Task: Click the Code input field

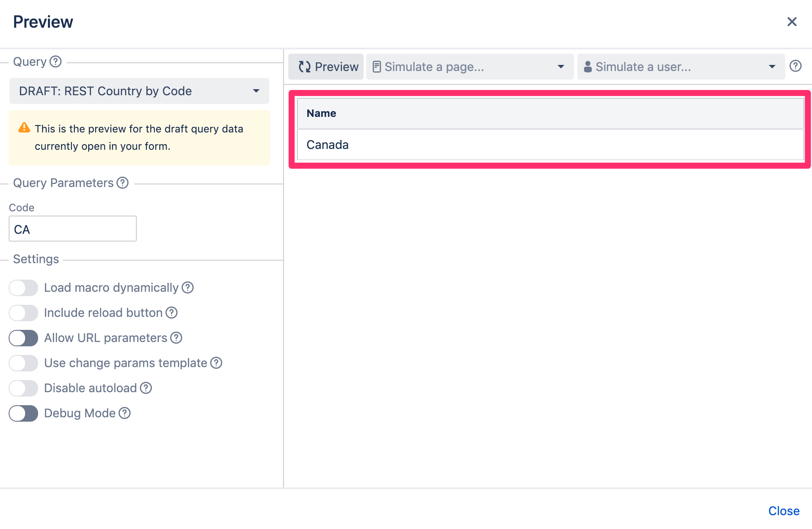Action: [73, 229]
